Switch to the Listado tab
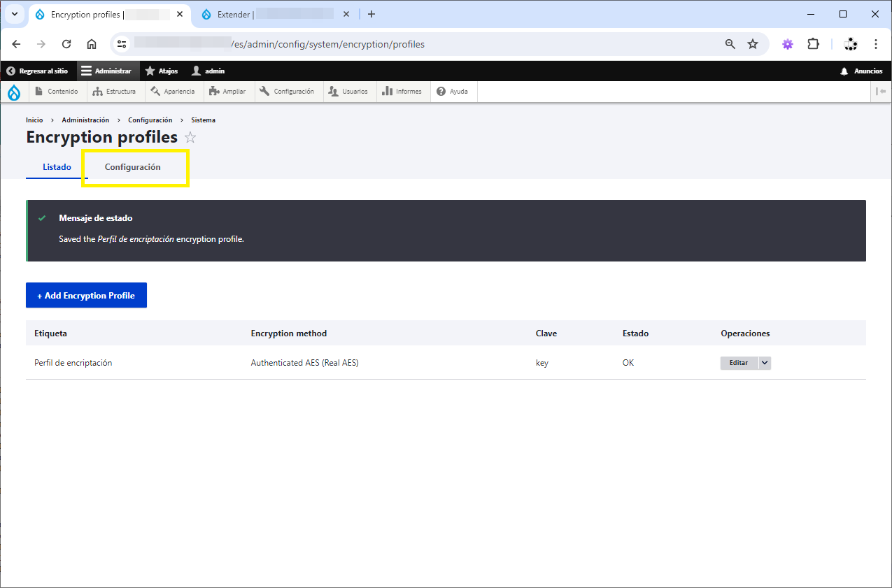The width and height of the screenshot is (892, 588). pos(57,167)
